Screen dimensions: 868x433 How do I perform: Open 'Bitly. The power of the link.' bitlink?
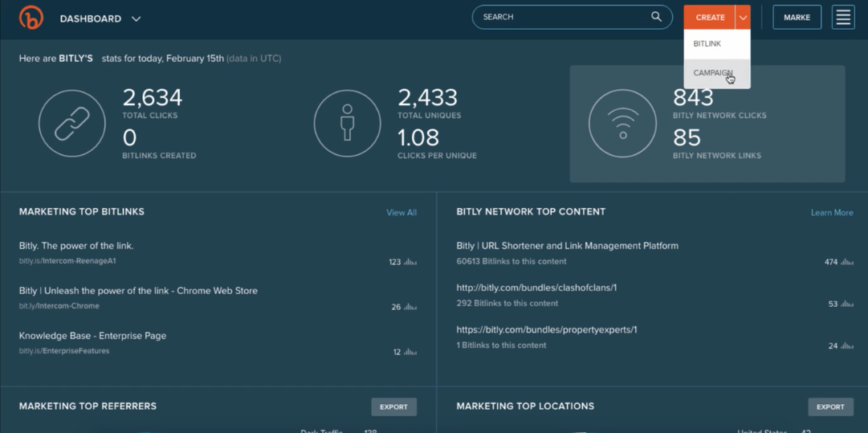[76, 246]
